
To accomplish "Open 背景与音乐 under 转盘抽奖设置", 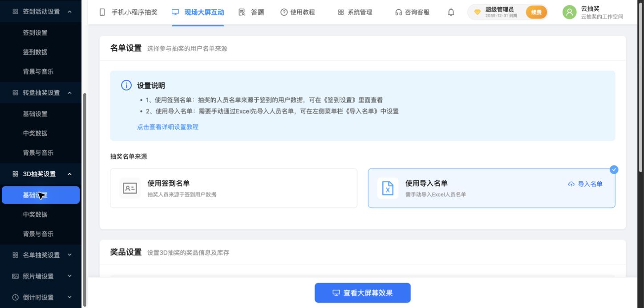I will pos(38,152).
